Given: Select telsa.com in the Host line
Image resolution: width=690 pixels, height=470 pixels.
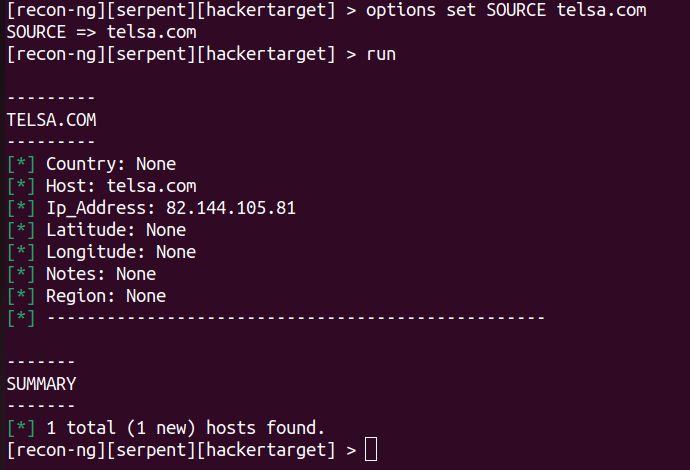Looking at the screenshot, I should pyautogui.click(x=151, y=186).
